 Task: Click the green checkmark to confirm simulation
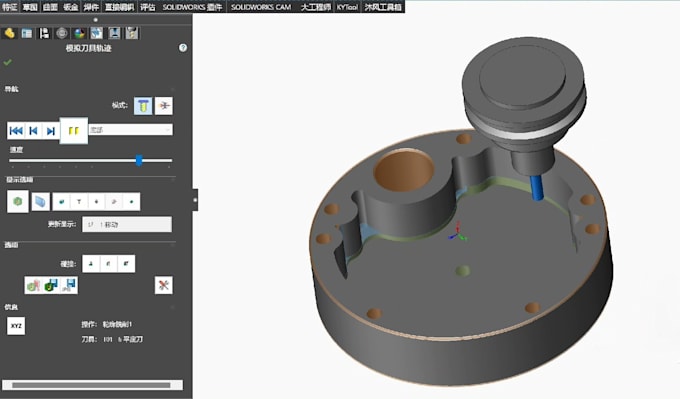7,62
